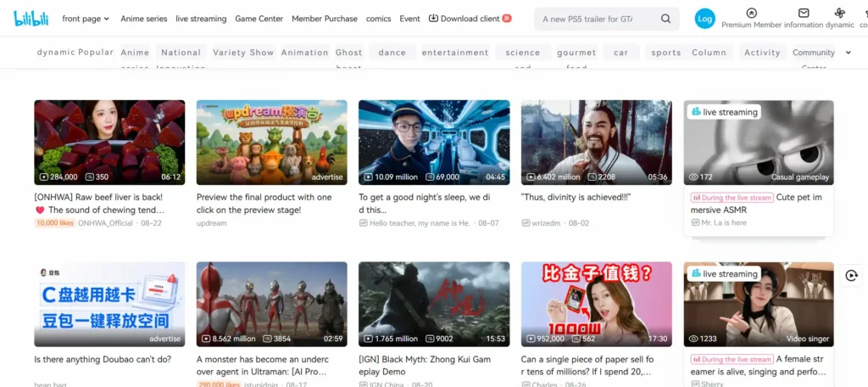Image resolution: width=868 pixels, height=387 pixels.
Task: Open Activity link
Action: [762, 53]
